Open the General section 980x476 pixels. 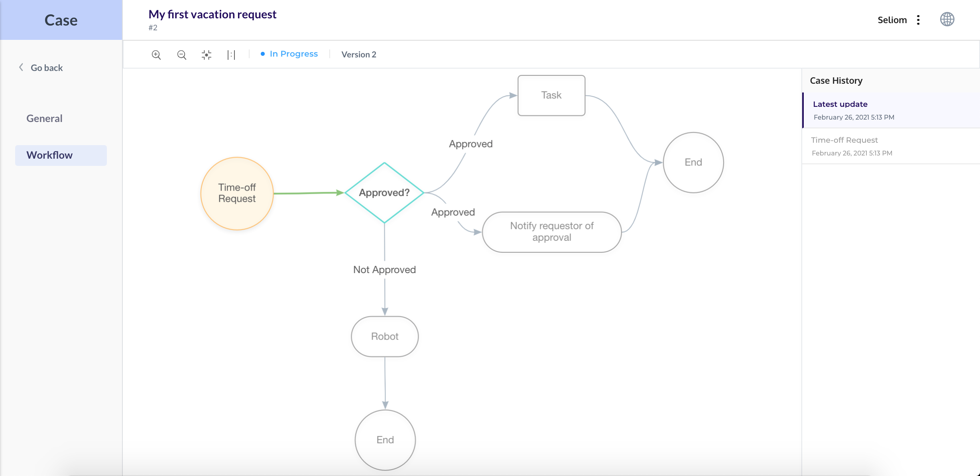(x=44, y=118)
